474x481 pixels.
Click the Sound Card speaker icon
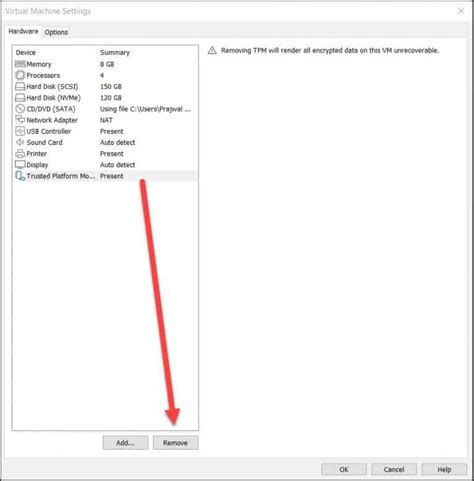[x=20, y=142]
